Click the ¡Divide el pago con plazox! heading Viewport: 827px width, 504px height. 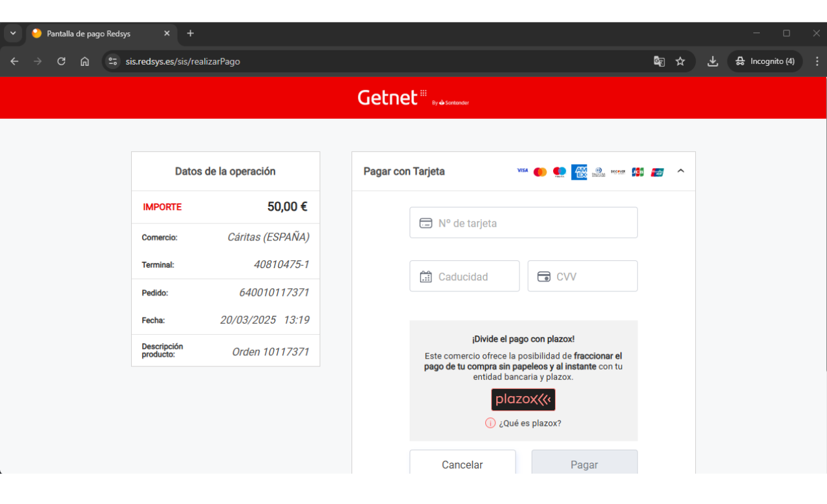click(x=523, y=339)
